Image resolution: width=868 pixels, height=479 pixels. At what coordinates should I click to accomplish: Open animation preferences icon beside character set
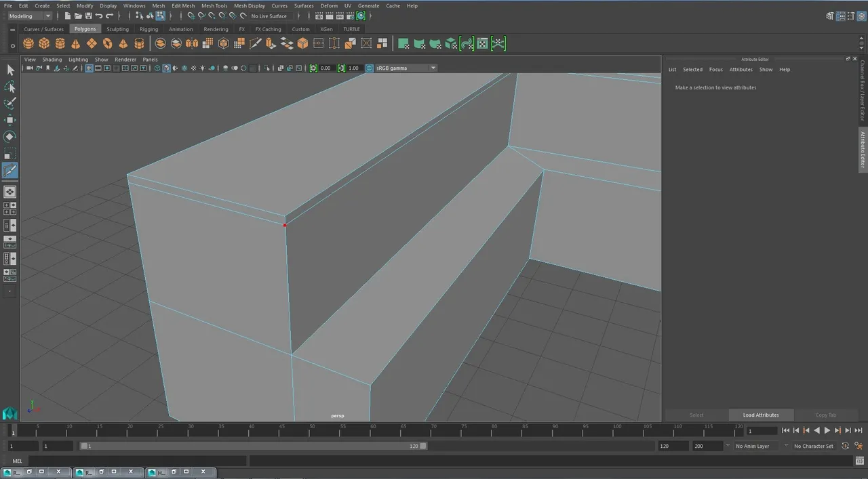click(x=858, y=446)
